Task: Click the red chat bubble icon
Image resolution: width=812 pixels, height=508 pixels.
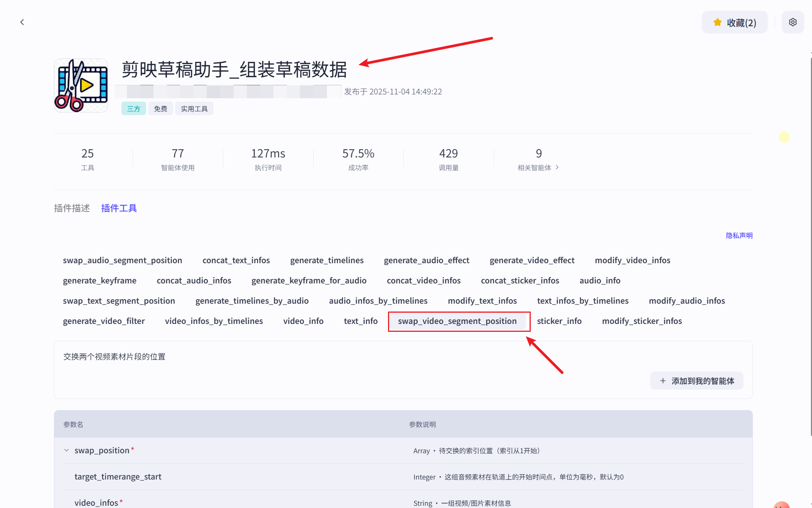Action: click(781, 504)
